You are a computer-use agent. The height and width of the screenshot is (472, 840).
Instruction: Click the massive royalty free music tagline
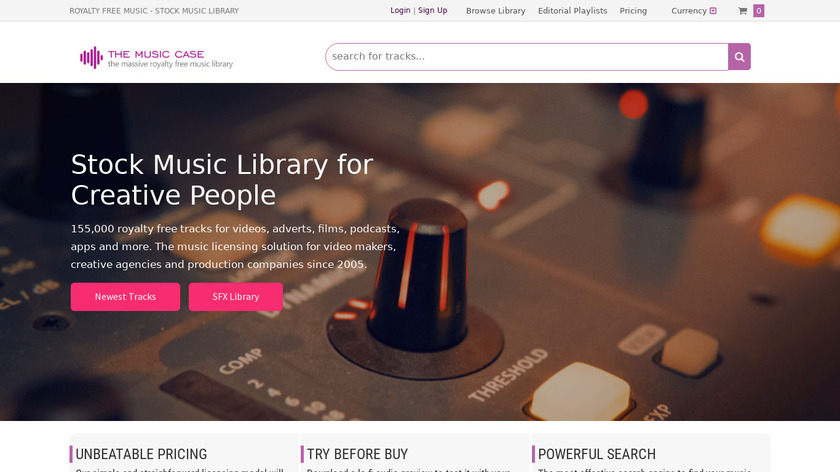[x=170, y=64]
